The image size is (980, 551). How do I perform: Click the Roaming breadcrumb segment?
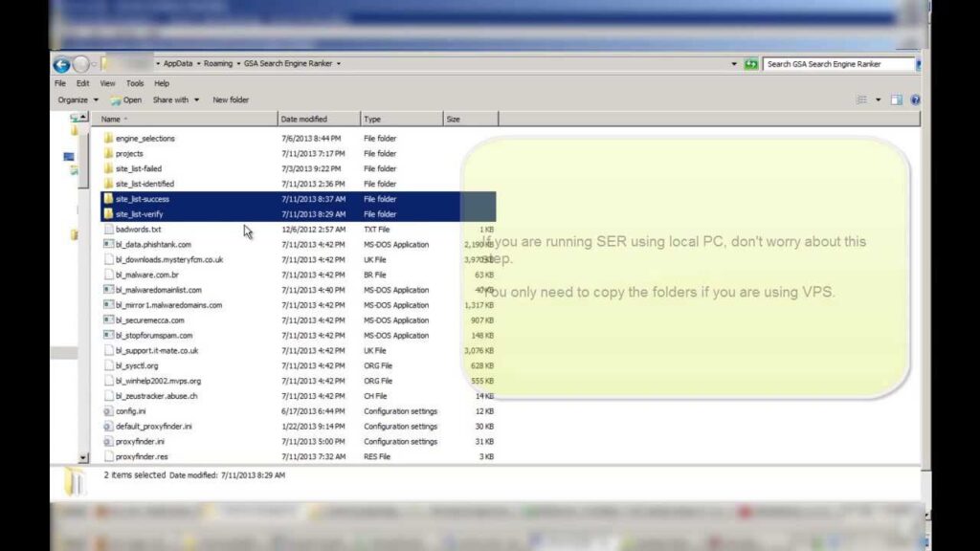[218, 64]
